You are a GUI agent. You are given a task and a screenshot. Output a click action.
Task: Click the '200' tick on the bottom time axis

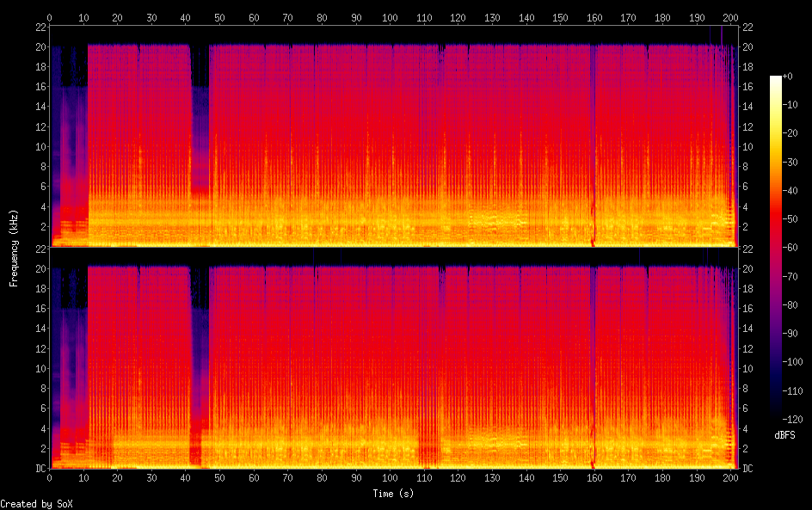click(x=730, y=478)
